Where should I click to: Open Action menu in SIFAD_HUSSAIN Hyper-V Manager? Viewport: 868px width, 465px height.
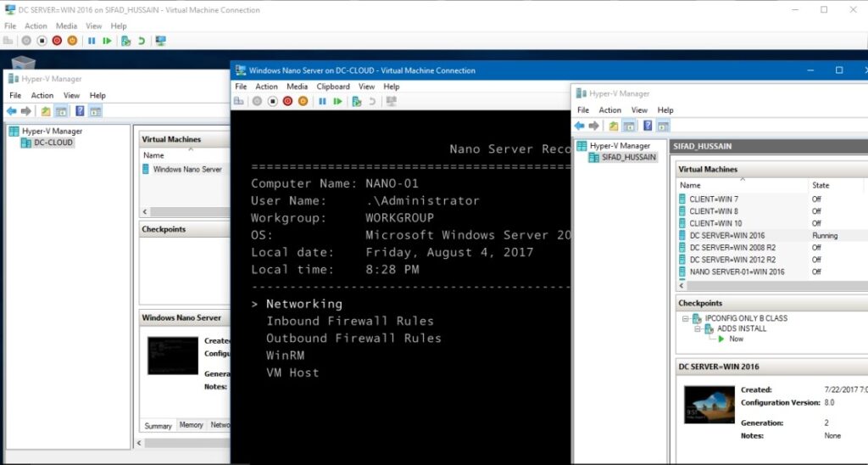(x=610, y=109)
